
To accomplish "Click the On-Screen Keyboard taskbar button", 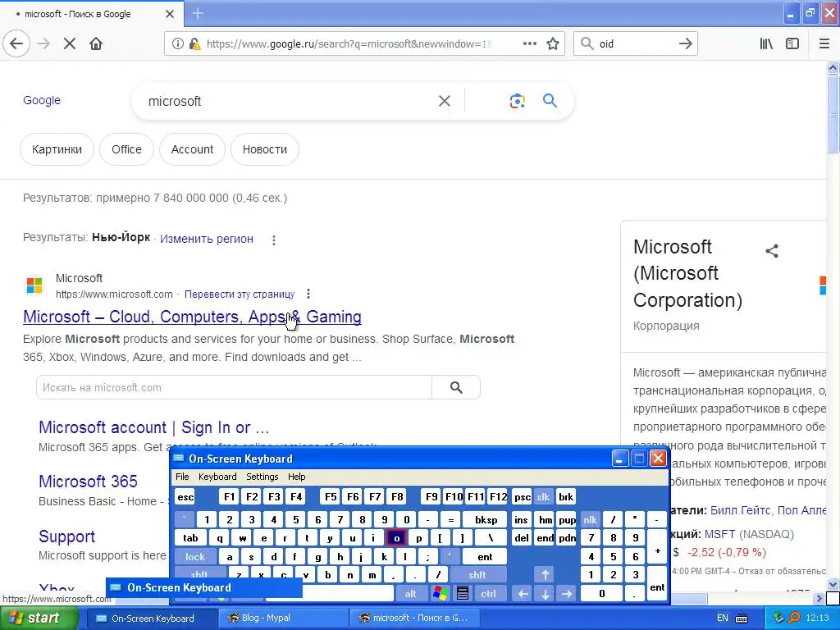I will click(x=152, y=619).
